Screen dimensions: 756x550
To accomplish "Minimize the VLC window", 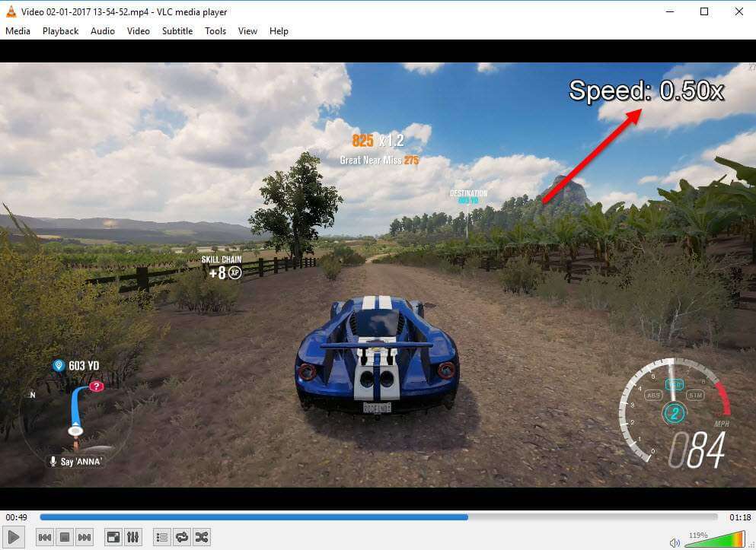I will click(x=670, y=11).
